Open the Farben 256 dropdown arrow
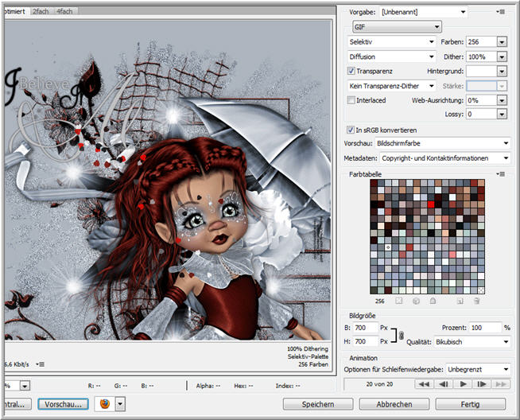This screenshot has width=520, height=420. (x=502, y=42)
